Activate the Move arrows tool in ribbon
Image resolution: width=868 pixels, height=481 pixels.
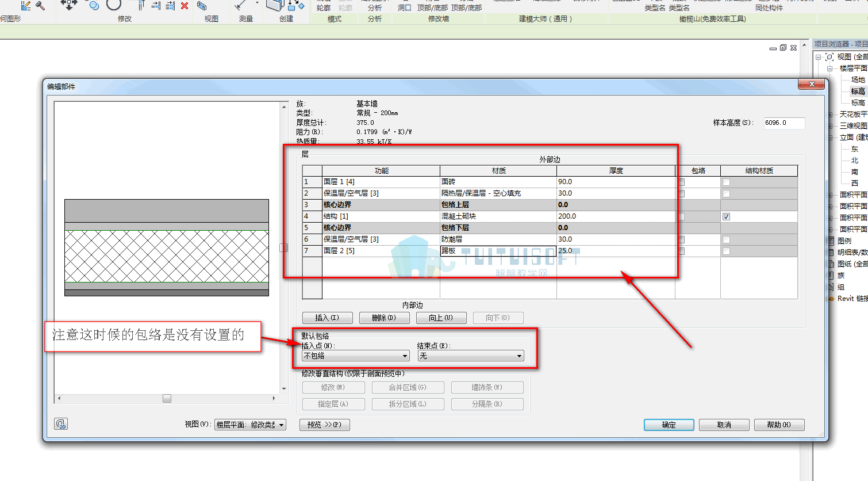coord(69,5)
